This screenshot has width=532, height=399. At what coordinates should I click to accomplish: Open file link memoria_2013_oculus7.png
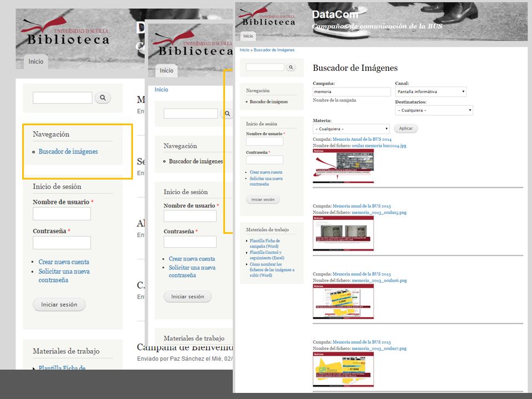pyautogui.click(x=379, y=349)
